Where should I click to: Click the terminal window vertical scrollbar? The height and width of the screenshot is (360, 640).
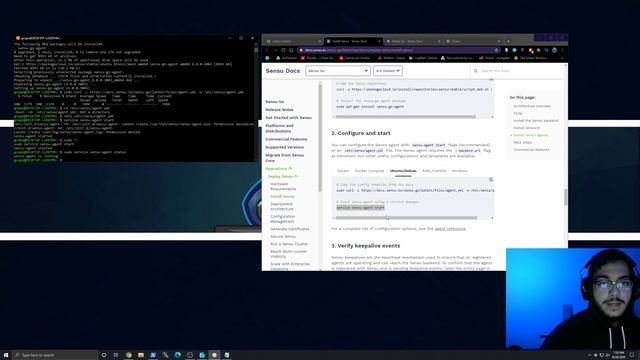(256, 50)
